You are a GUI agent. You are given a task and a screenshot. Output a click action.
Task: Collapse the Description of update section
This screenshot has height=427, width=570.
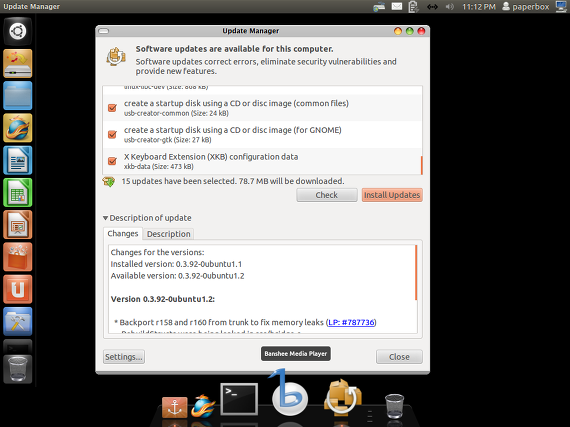tap(105, 218)
